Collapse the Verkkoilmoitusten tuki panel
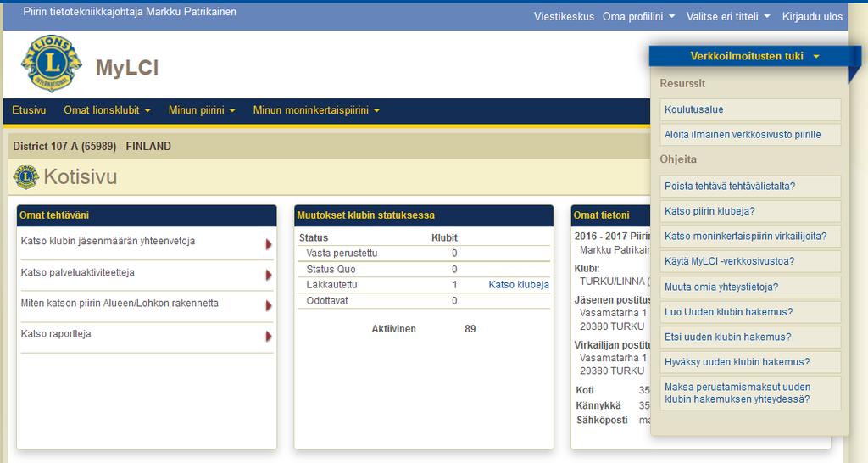 (754, 56)
